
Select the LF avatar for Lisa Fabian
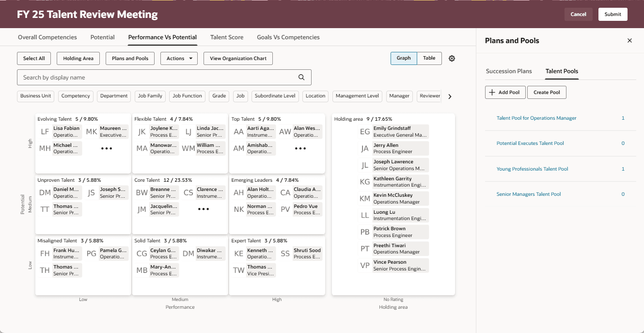point(45,132)
